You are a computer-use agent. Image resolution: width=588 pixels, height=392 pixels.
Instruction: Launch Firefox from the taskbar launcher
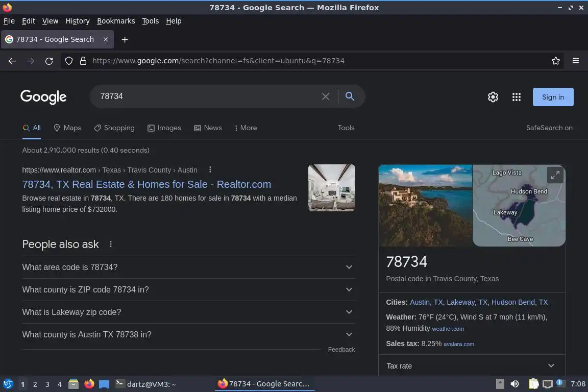click(x=89, y=384)
